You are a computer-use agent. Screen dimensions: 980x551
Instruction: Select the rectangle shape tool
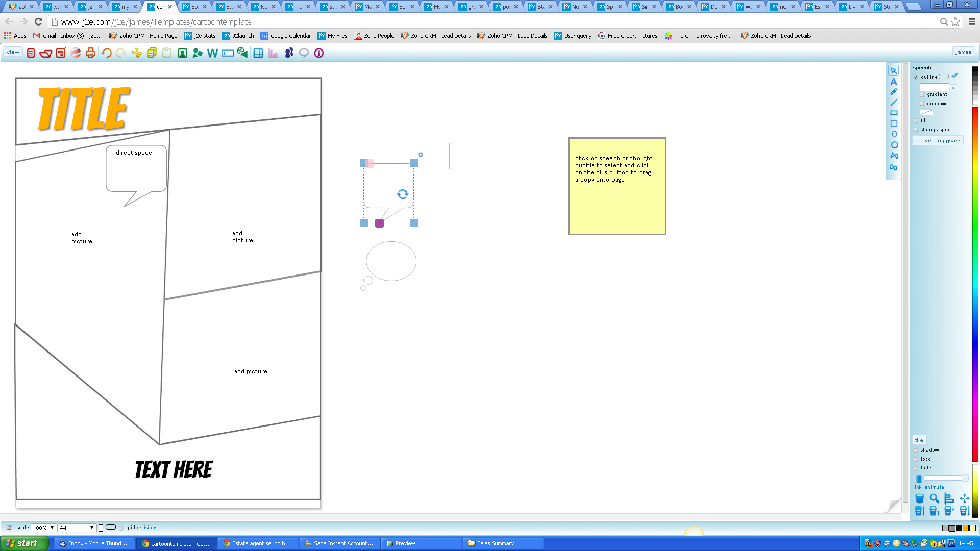point(894,113)
